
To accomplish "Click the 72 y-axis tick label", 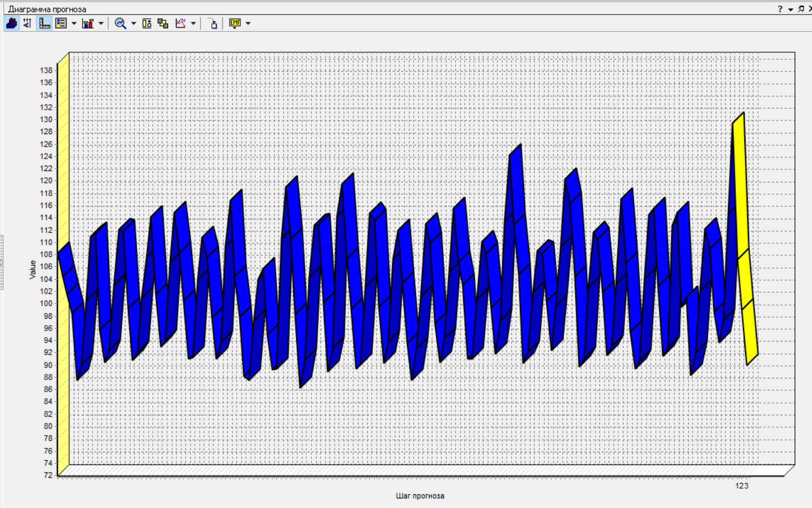I will point(48,475).
